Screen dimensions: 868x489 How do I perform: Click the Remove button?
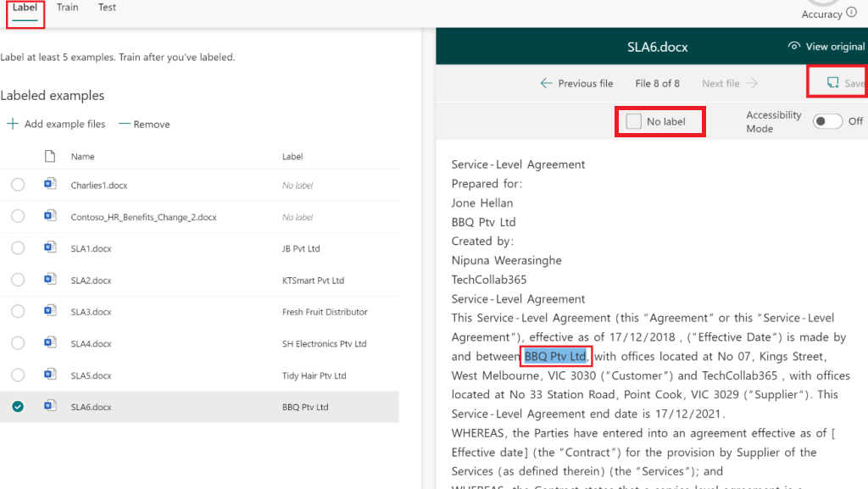(x=144, y=124)
